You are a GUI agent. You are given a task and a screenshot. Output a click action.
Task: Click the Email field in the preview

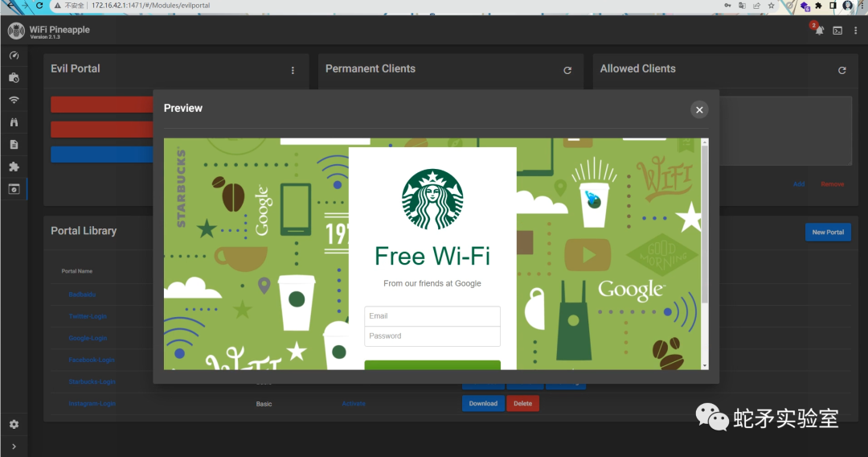coord(432,316)
